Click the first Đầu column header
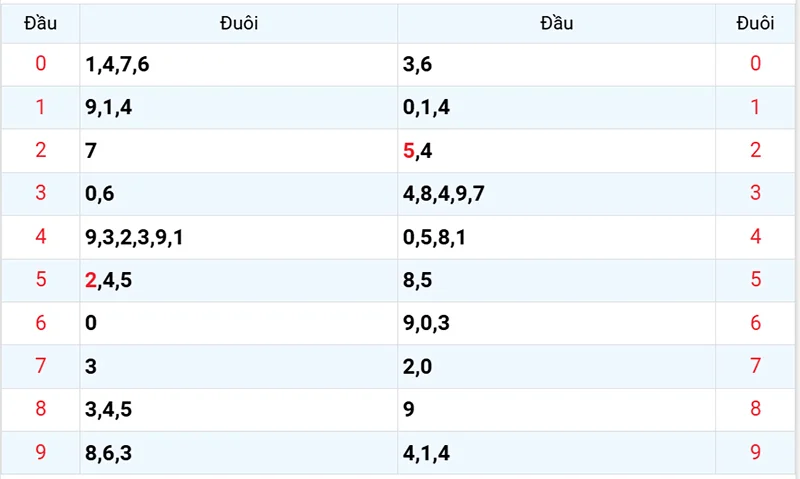800x479 pixels. [x=40, y=23]
